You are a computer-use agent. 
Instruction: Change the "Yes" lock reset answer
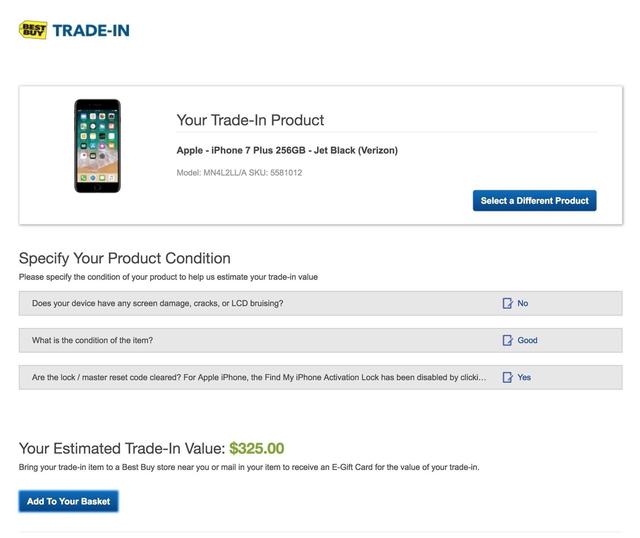524,378
